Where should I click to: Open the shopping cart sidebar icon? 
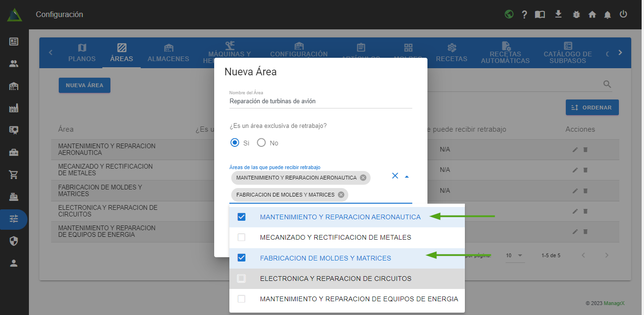[x=14, y=175]
